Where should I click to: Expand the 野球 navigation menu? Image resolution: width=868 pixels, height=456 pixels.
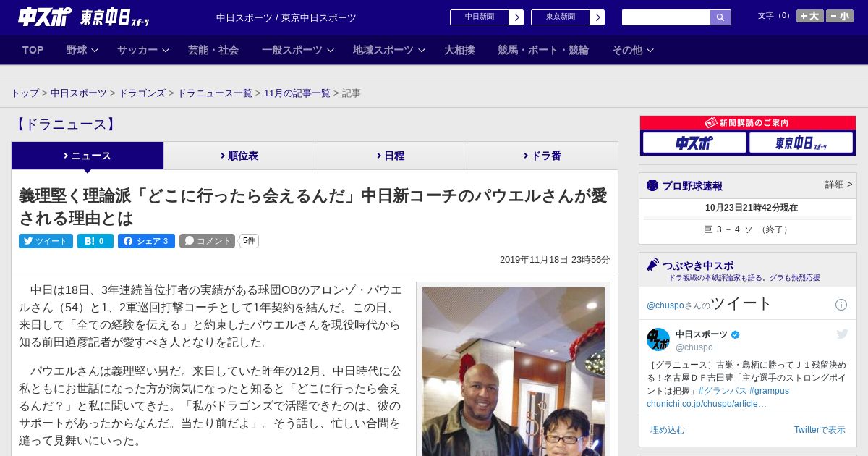(x=82, y=50)
